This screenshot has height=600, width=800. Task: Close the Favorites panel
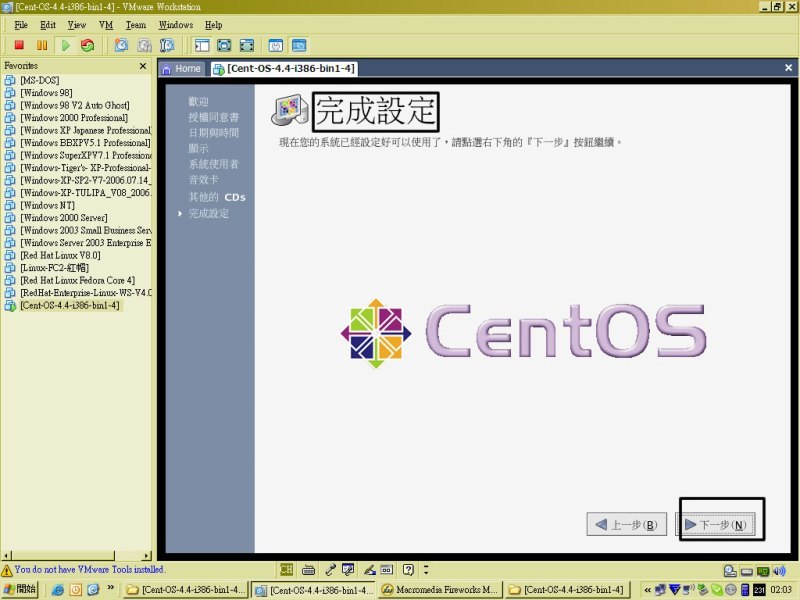143,66
